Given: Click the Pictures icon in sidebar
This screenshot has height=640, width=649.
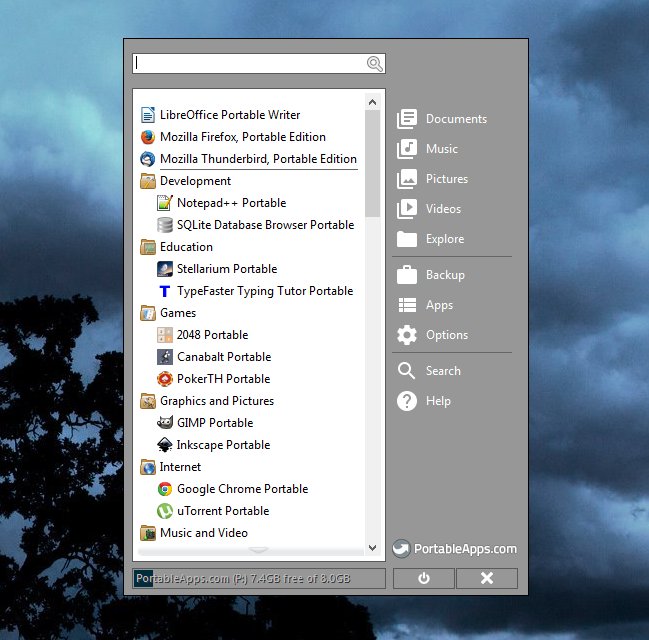Looking at the screenshot, I should pos(407,179).
